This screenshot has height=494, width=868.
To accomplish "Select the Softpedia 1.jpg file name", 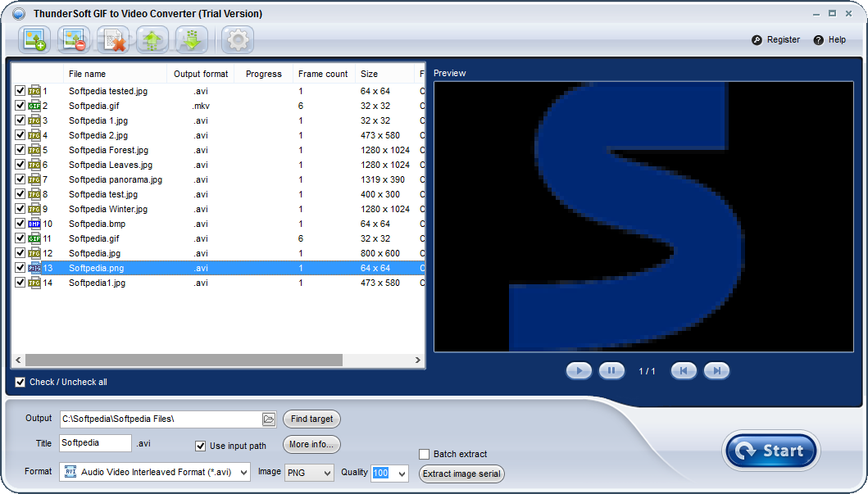I will click(x=98, y=120).
